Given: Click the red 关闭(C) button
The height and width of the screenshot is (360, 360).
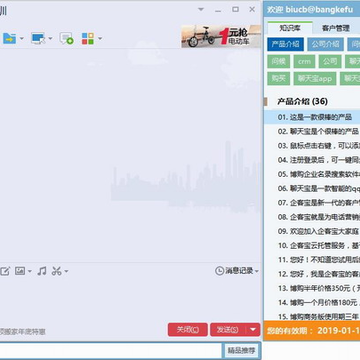Looking at the screenshot, I should [188, 330].
